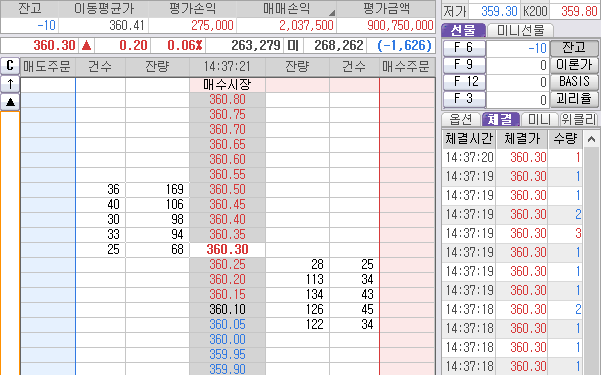This screenshot has width=601, height=375.
Task: Click price 360.15 in the ladder
Action: point(227,294)
